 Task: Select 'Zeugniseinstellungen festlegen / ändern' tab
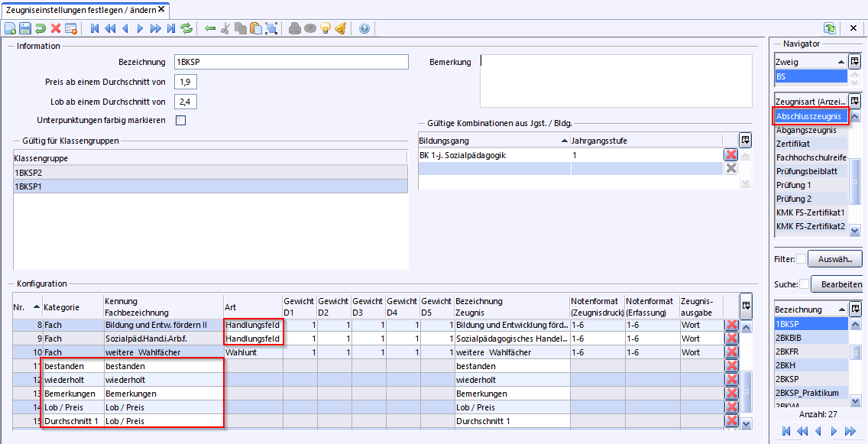(x=80, y=9)
